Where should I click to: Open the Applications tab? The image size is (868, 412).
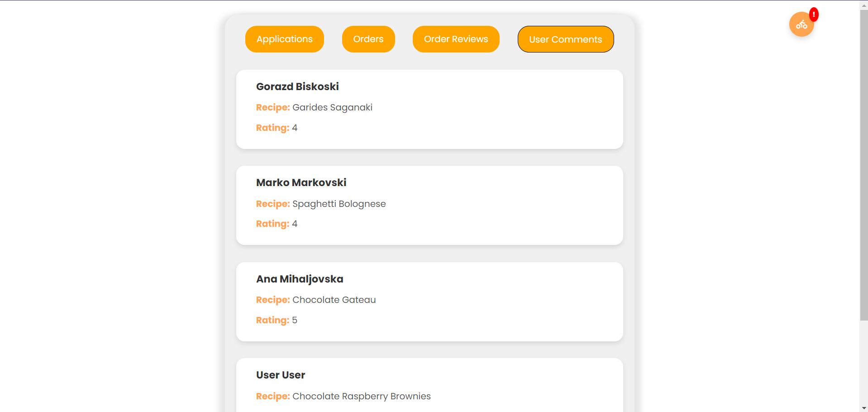284,39
